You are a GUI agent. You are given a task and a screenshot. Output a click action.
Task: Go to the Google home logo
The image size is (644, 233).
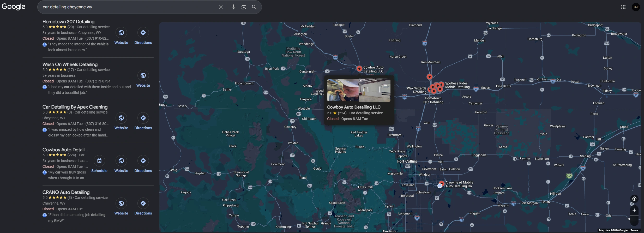click(x=14, y=7)
